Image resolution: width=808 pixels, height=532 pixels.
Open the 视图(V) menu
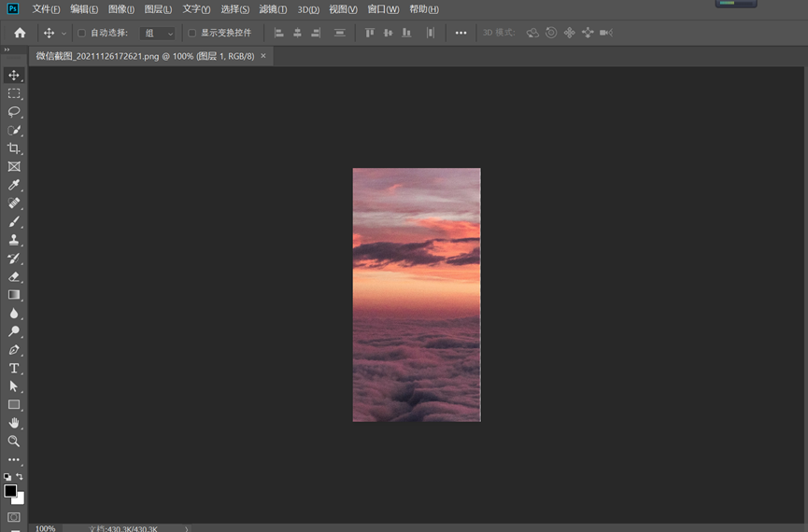(x=343, y=9)
